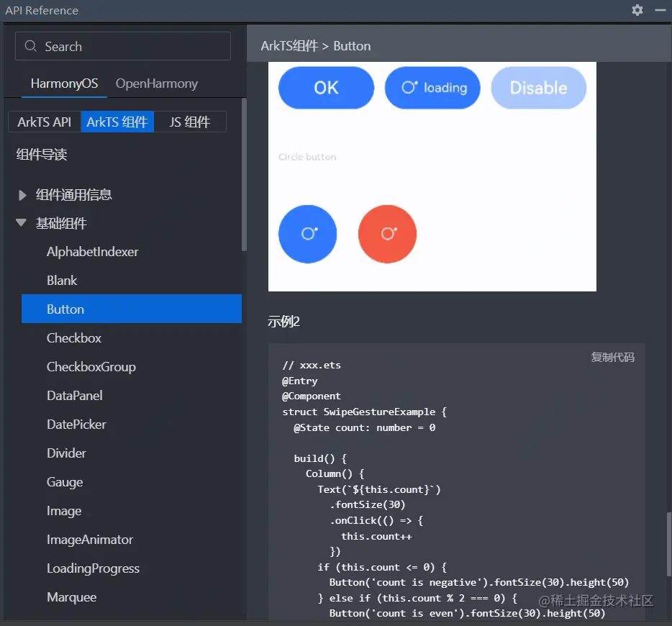Image resolution: width=672 pixels, height=626 pixels.
Task: Open the Blank component entry
Action: pos(62,280)
